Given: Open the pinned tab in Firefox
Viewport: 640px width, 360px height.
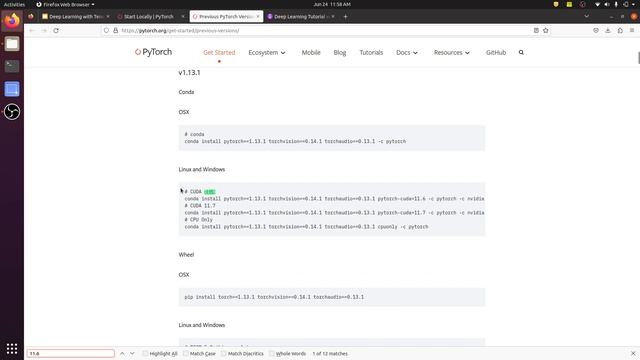Looking at the screenshot, I should tap(31, 17).
